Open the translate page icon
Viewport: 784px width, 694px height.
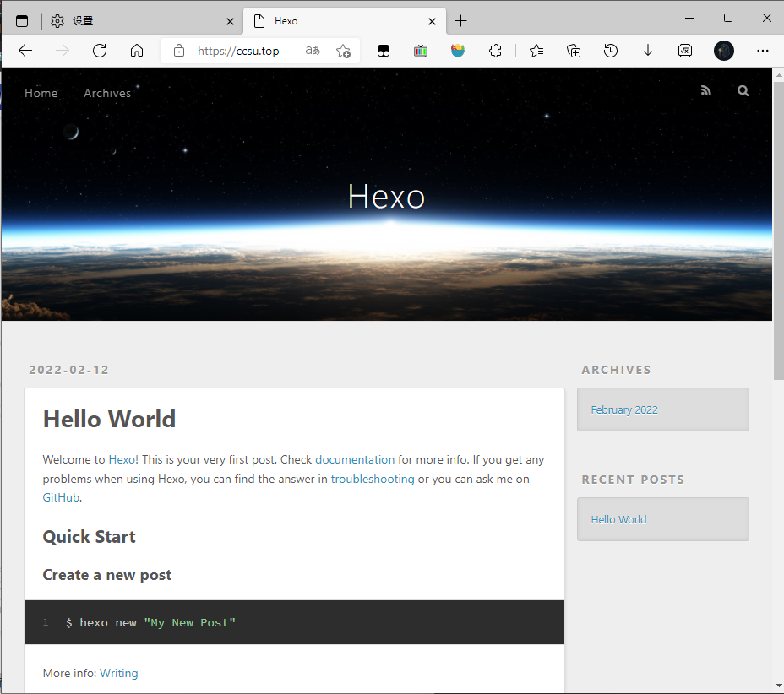[313, 51]
